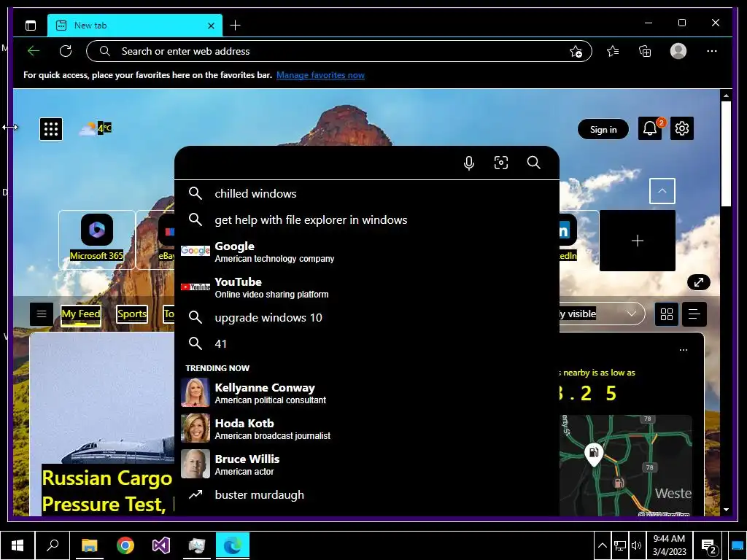Open a new tab with the plus button

(x=236, y=26)
